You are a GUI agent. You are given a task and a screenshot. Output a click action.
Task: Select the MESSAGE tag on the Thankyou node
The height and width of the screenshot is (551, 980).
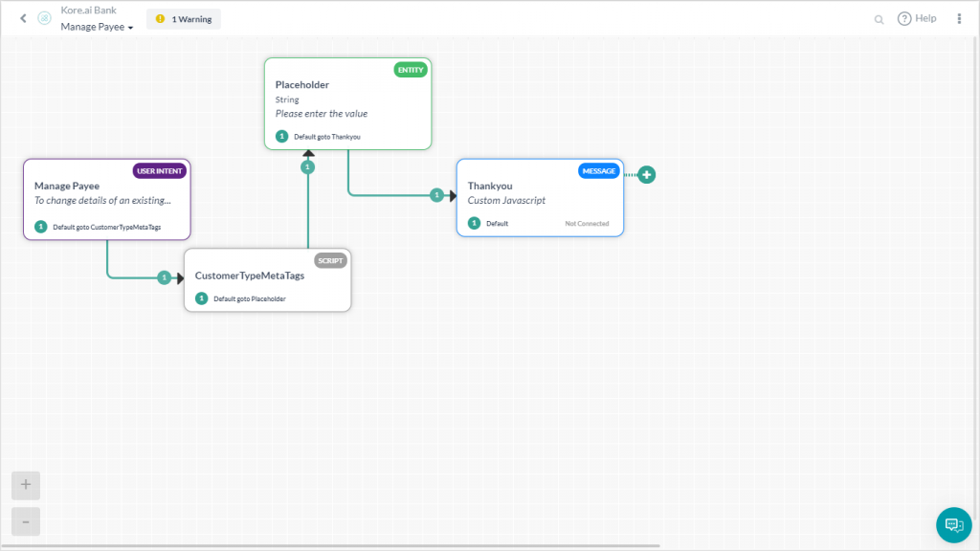pyautogui.click(x=598, y=170)
